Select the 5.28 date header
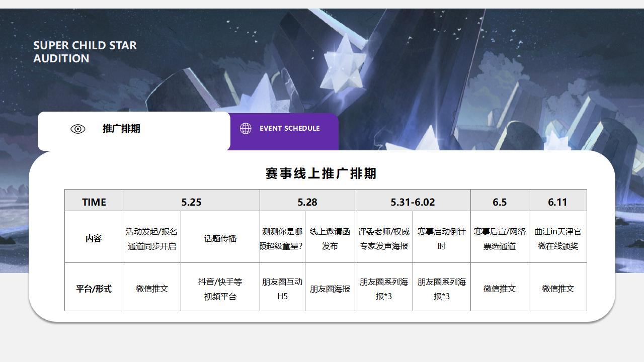The image size is (644, 362). coord(307,201)
